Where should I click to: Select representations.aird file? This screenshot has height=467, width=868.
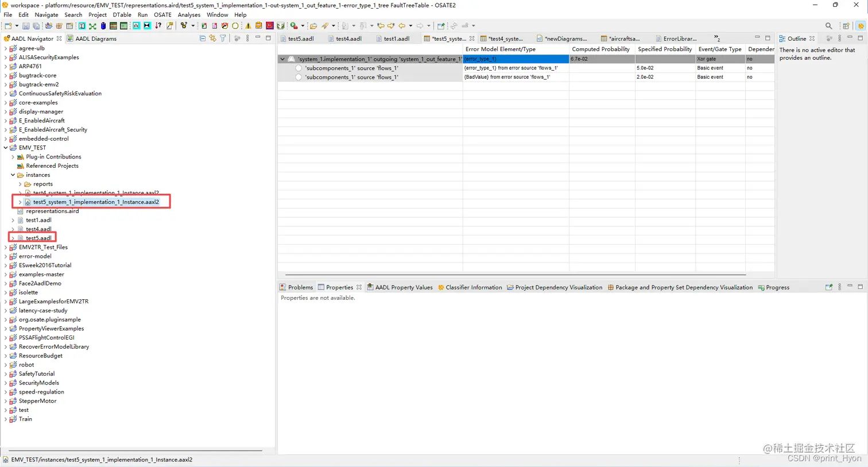(x=52, y=211)
